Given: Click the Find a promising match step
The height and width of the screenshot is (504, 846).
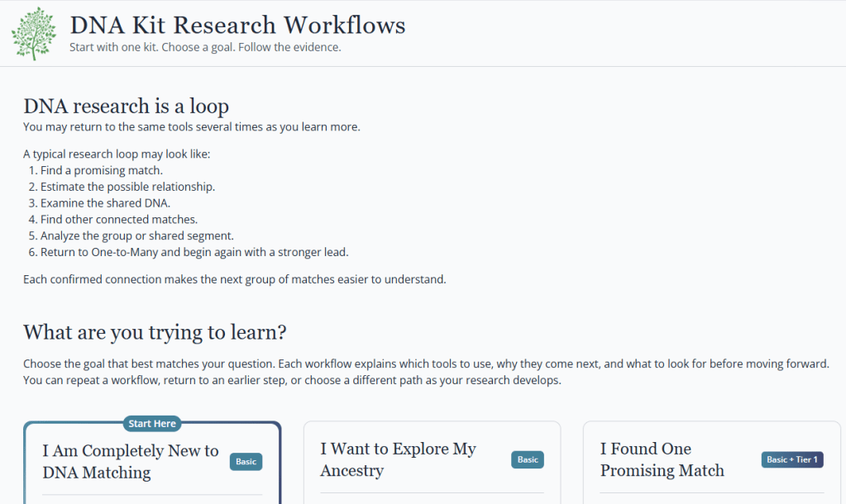Looking at the screenshot, I should pos(102,170).
